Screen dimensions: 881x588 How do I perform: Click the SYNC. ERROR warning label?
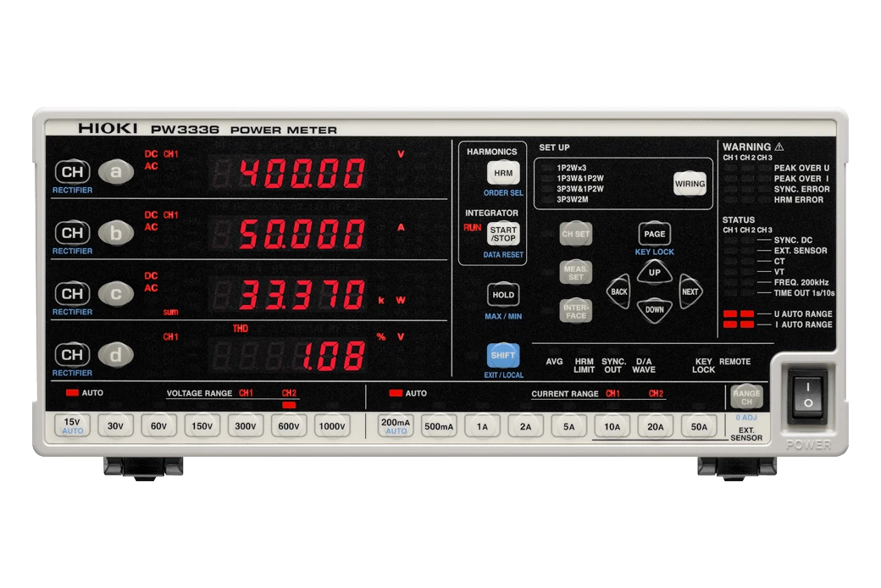801,190
